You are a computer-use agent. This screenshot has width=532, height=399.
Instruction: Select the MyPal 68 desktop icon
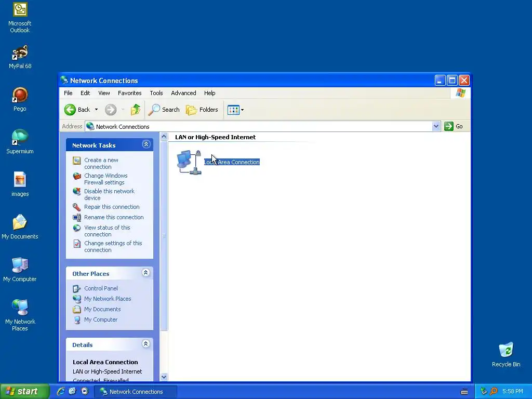(x=20, y=57)
